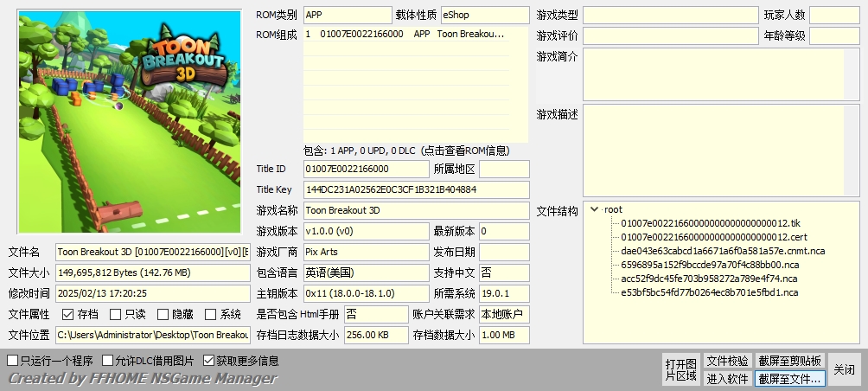Toggle the 存档 archive attribute checkbox
Screen dimensions: 868x391
pos(67,314)
